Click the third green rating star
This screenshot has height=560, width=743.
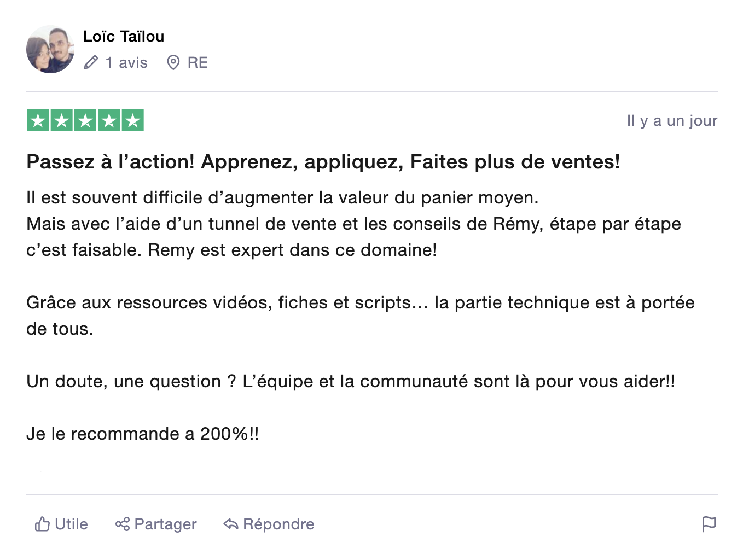point(85,121)
